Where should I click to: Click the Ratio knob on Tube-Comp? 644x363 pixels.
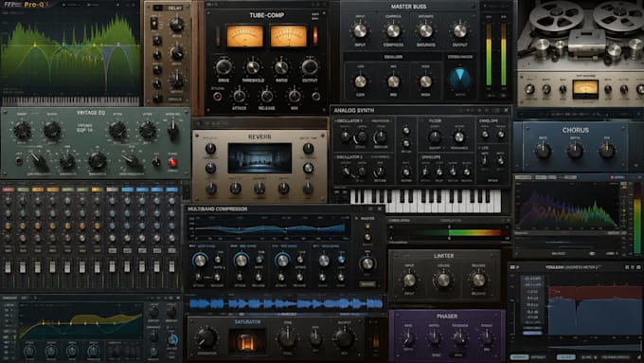click(x=281, y=66)
